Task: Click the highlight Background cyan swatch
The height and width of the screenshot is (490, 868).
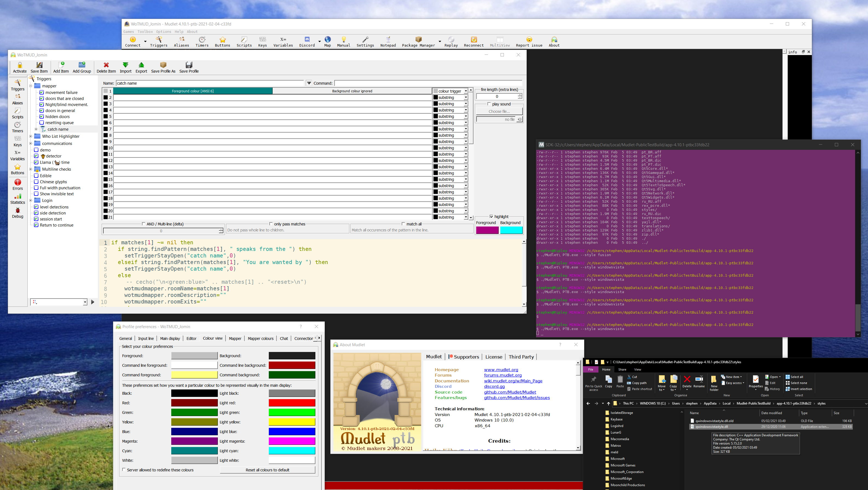Action: (x=511, y=230)
